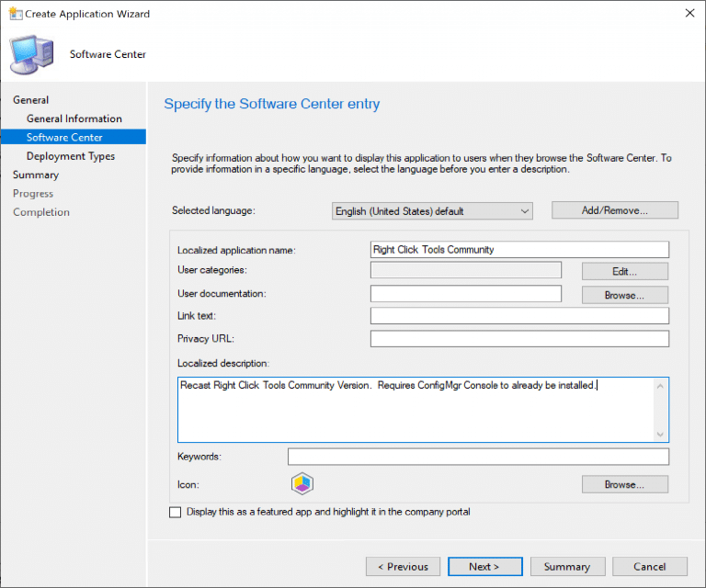This screenshot has width=706, height=588.
Task: Enable display as featured app checkbox
Action: pos(176,513)
